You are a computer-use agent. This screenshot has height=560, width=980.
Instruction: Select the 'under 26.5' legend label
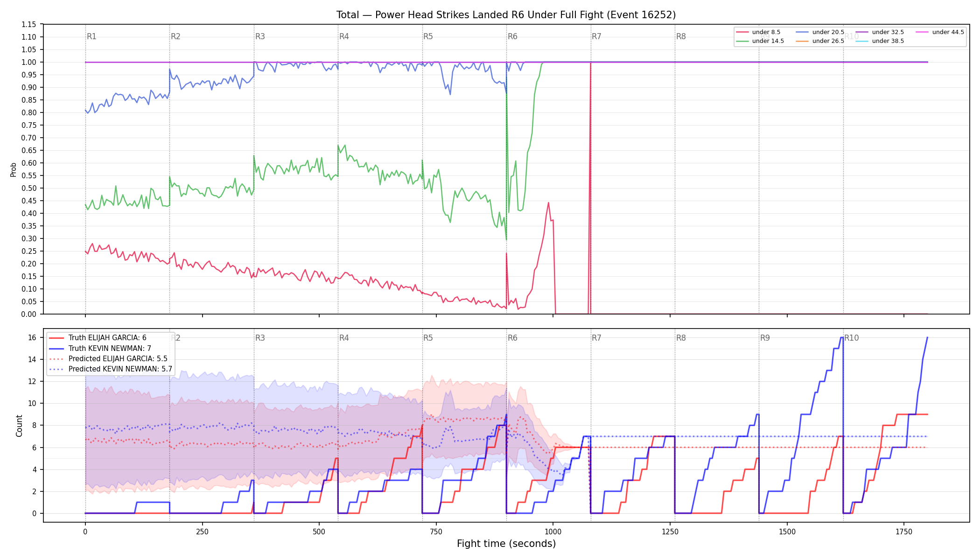pos(828,41)
